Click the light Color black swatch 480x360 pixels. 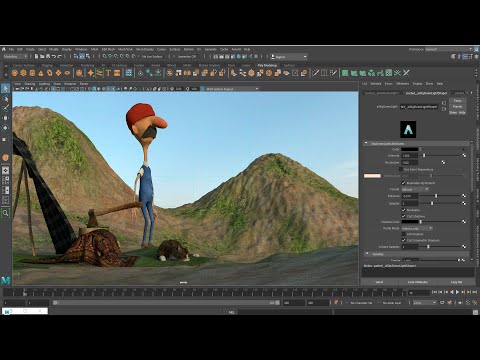click(x=409, y=149)
